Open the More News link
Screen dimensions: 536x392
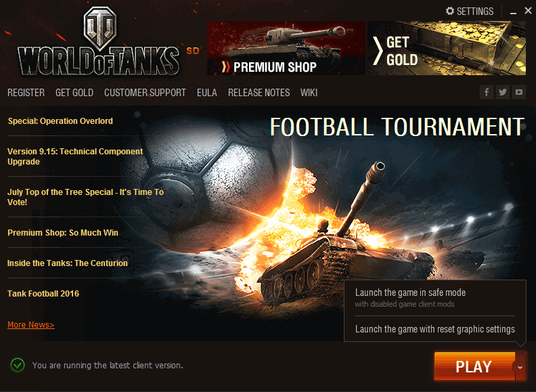click(31, 324)
